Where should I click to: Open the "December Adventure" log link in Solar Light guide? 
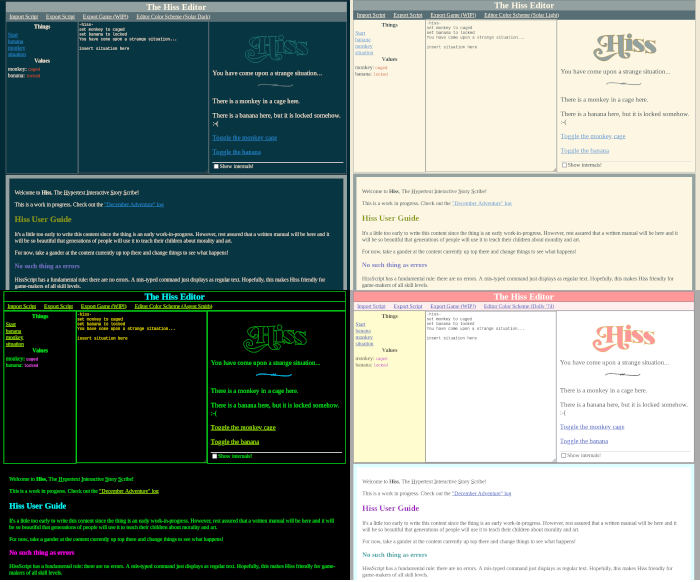[x=482, y=203]
